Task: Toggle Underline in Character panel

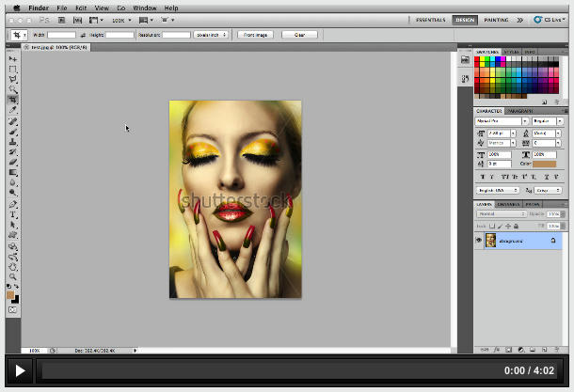Action: [x=546, y=177]
